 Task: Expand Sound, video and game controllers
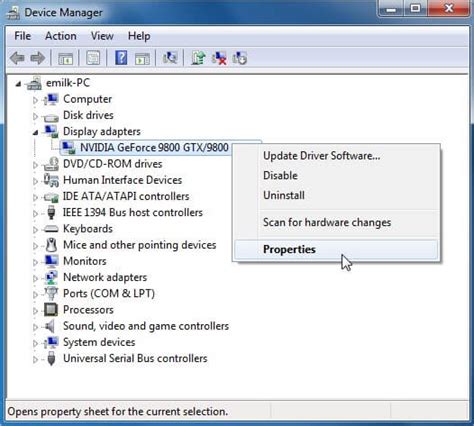(x=35, y=327)
